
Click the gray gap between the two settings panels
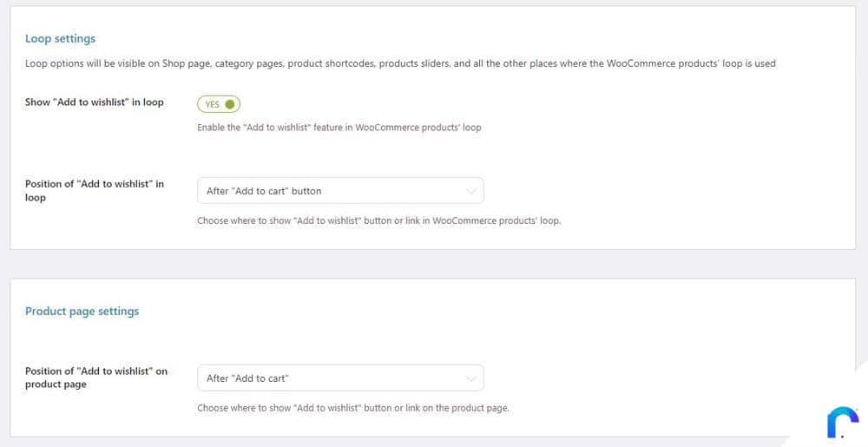pyautogui.click(x=433, y=264)
